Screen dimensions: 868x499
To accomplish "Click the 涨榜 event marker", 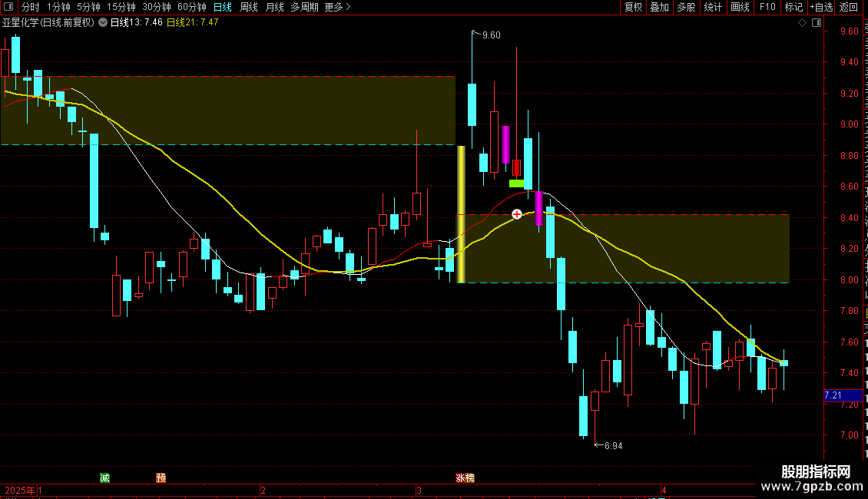I will click(x=465, y=478).
